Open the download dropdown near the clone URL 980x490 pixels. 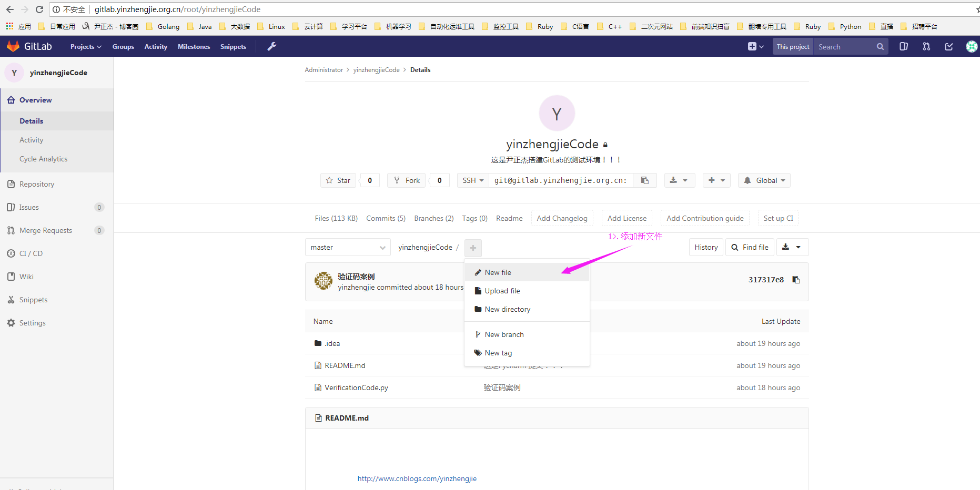680,180
